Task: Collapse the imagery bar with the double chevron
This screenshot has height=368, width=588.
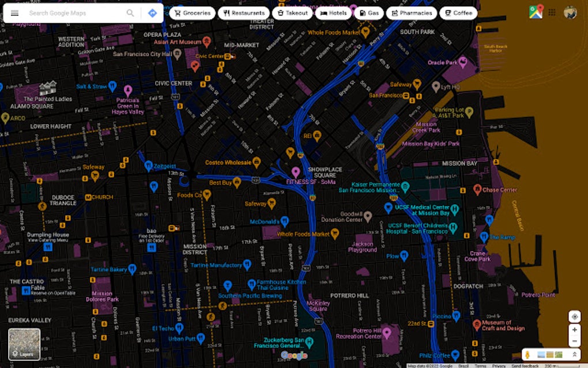Action: click(x=575, y=355)
